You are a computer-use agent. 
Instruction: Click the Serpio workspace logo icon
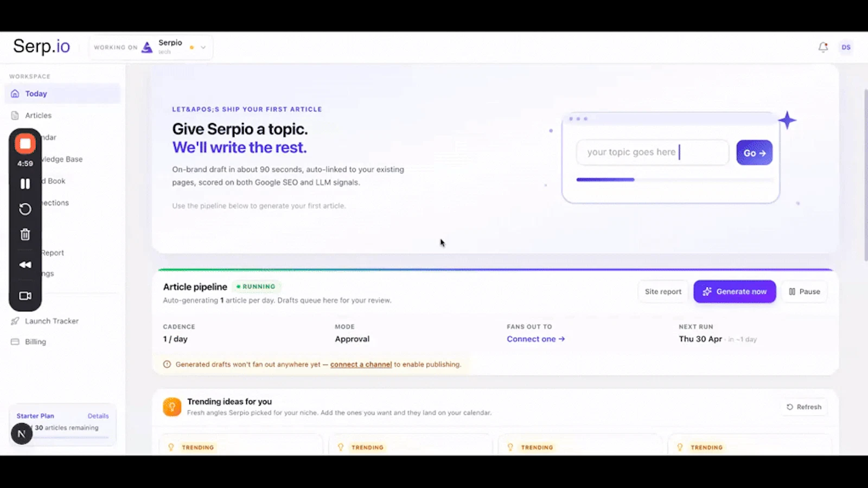pos(147,47)
